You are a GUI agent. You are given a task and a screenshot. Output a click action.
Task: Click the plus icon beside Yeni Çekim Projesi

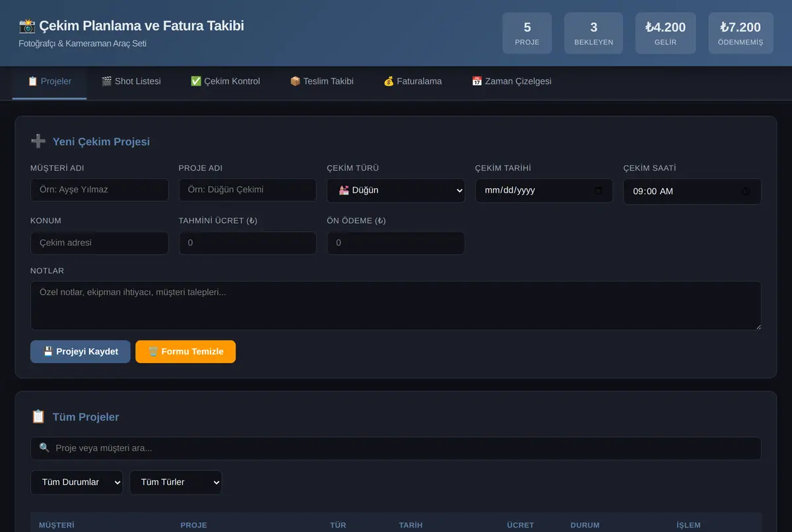38,141
